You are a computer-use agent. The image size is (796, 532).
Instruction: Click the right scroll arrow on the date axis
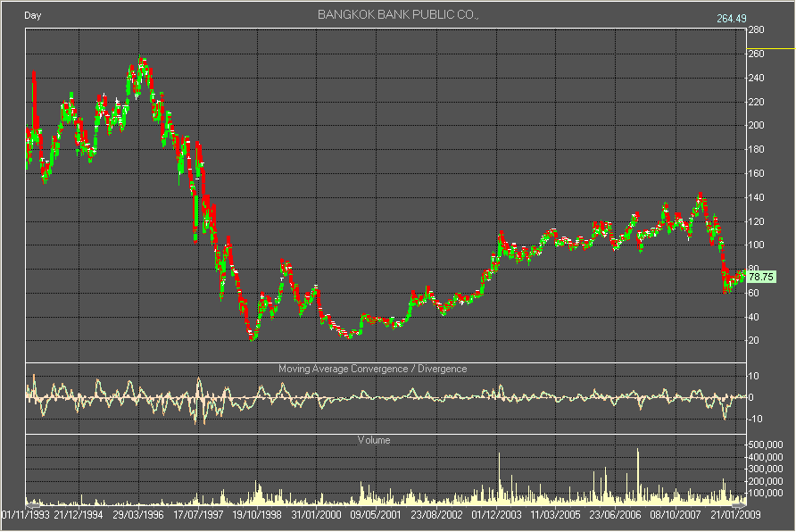click(x=739, y=505)
